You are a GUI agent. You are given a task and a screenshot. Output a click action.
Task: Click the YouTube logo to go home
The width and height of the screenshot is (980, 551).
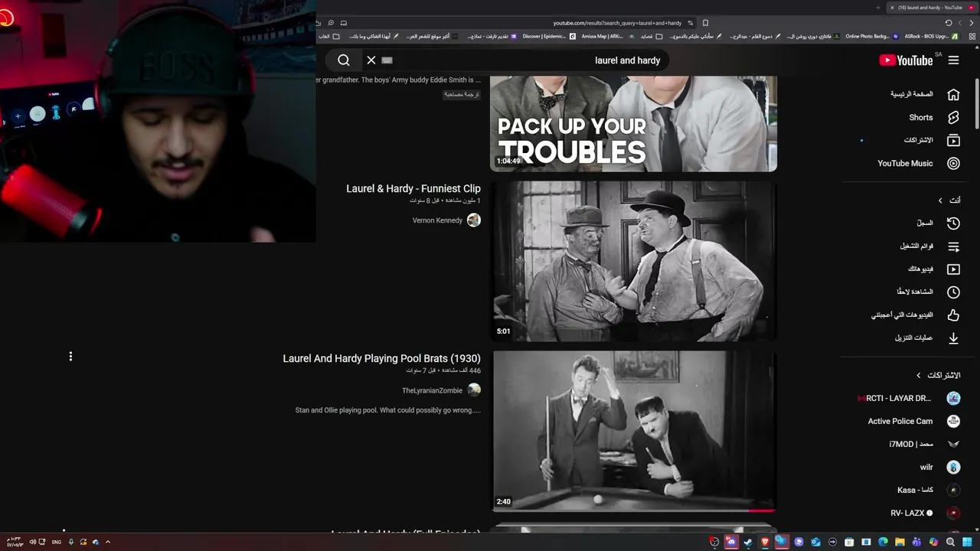906,60
